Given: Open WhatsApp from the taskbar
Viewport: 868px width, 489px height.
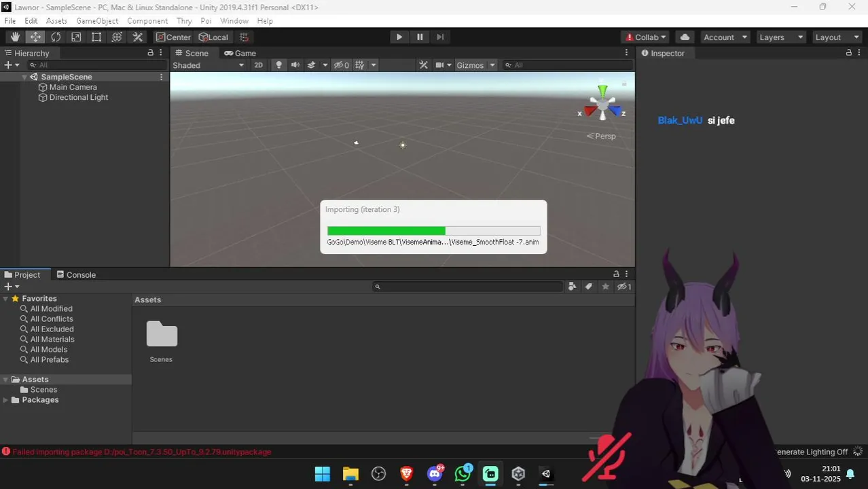Looking at the screenshot, I should [463, 473].
